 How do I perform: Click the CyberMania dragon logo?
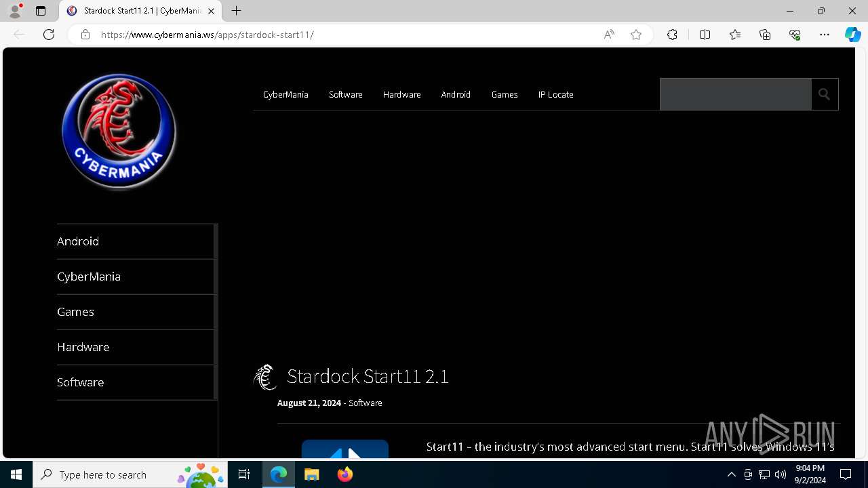click(x=119, y=132)
